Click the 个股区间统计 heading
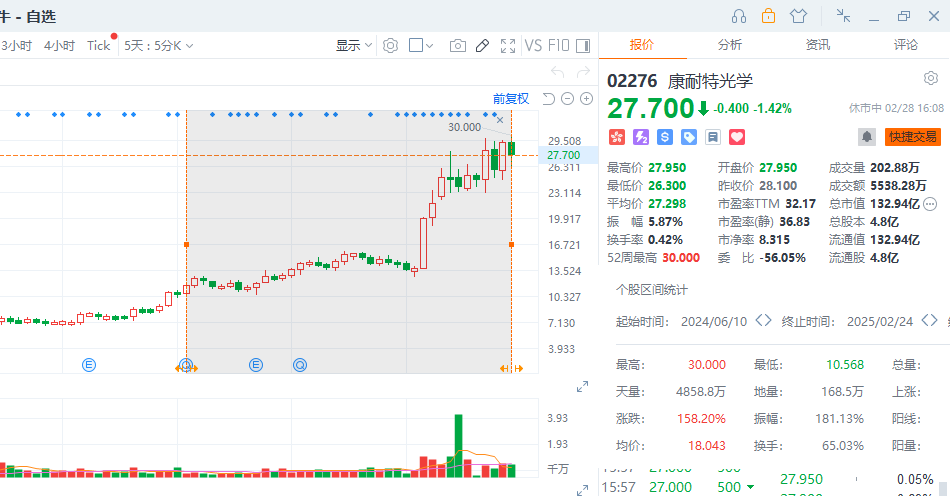Screen dimensions: 950x496 [x=652, y=290]
